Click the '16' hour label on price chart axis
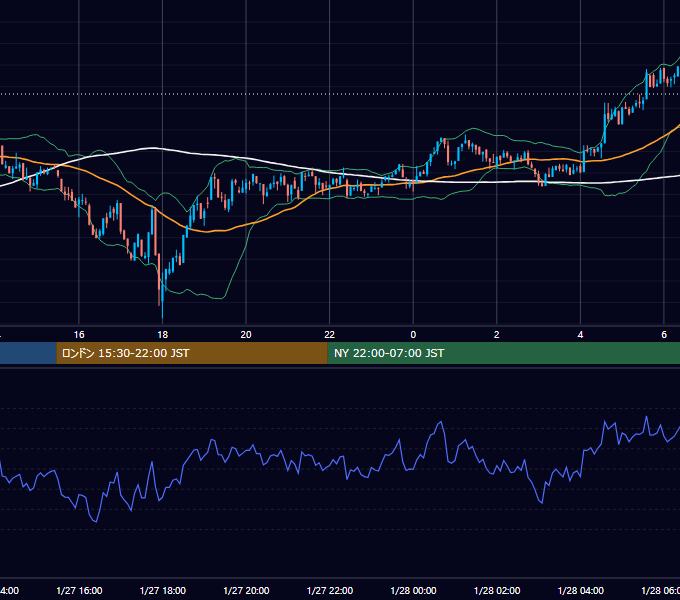The height and width of the screenshot is (600, 680). [79, 335]
